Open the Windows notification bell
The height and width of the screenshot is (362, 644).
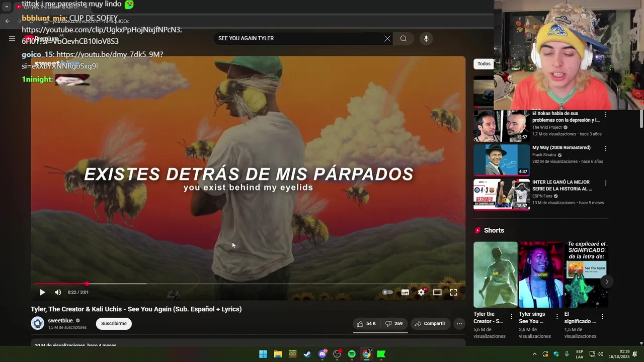point(635,354)
